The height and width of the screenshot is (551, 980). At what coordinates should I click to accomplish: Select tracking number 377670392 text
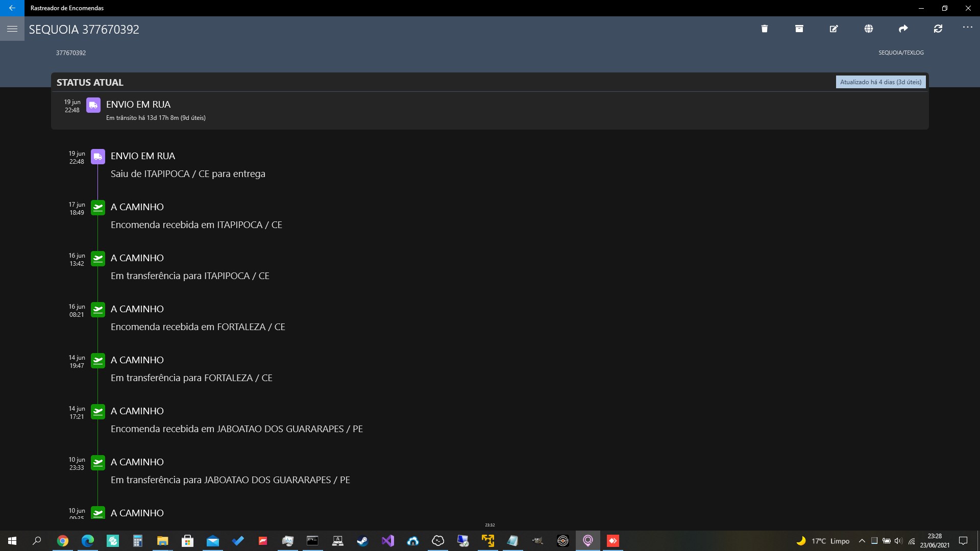pyautogui.click(x=71, y=53)
